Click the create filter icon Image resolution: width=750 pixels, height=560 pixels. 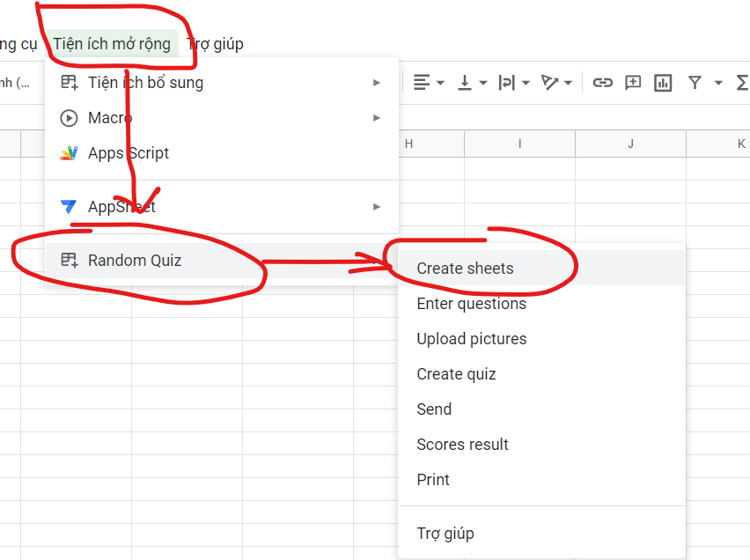coord(695,83)
